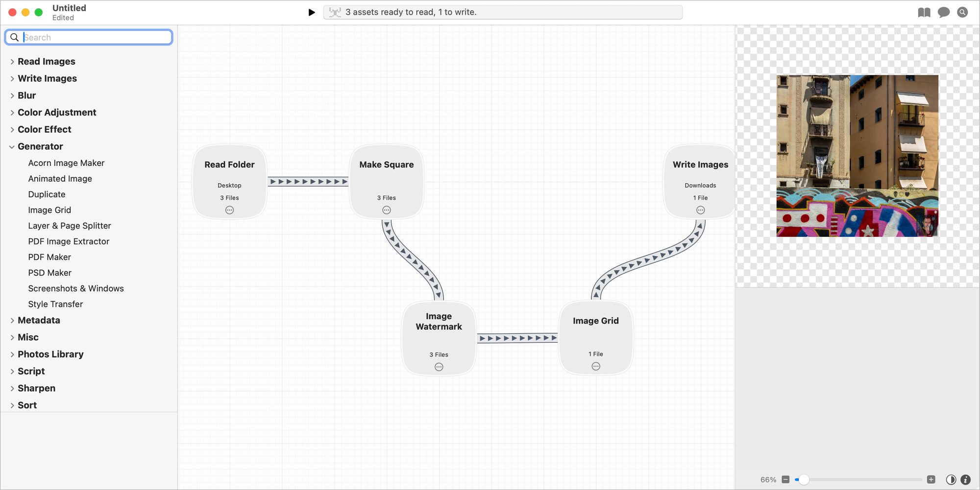Image resolution: width=980 pixels, height=490 pixels.
Task: Toggle the contrast preview background button
Action: 951,480
